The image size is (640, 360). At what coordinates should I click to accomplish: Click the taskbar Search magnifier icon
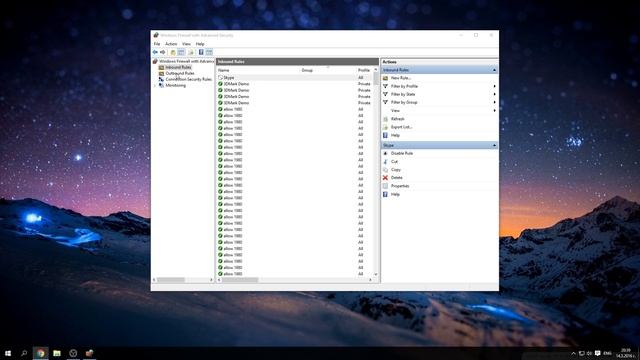24,353
